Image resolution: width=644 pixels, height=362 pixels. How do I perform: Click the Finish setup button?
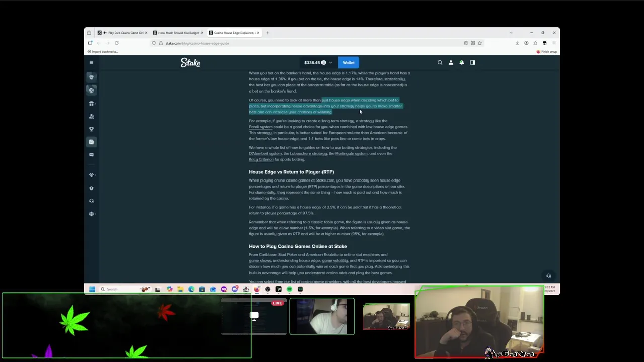click(547, 52)
